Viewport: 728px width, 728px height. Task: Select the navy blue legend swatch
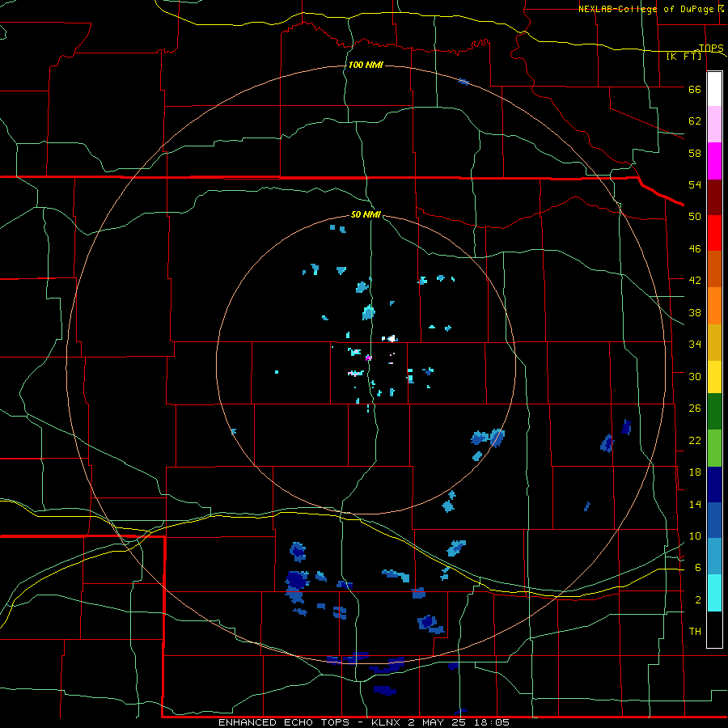click(x=714, y=485)
